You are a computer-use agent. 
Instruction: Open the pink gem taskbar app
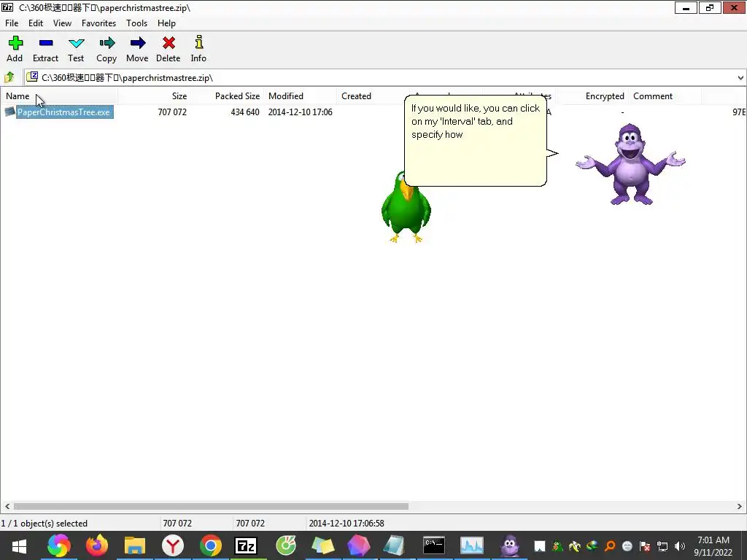pyautogui.click(x=359, y=545)
